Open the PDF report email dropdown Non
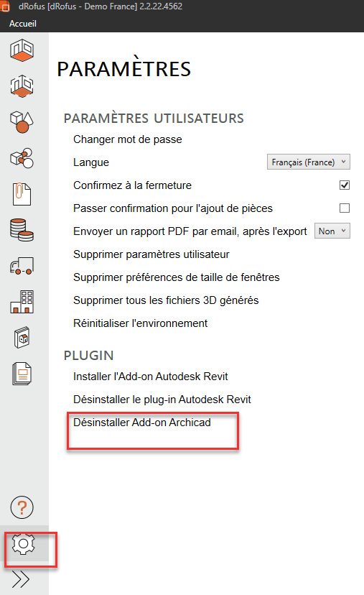This screenshot has height=595, width=364. [332, 231]
